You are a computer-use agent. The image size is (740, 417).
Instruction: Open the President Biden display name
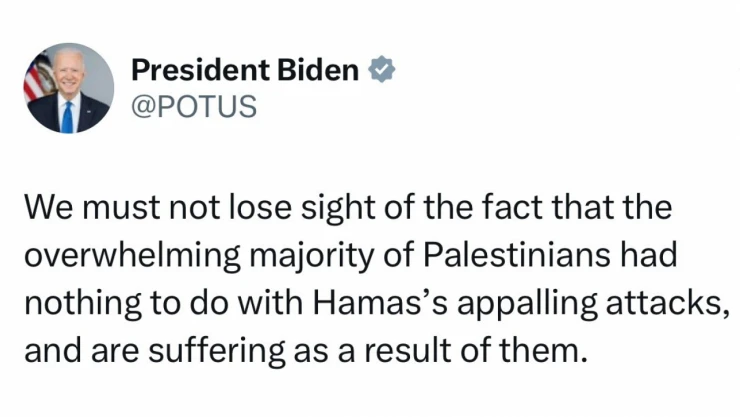245,70
